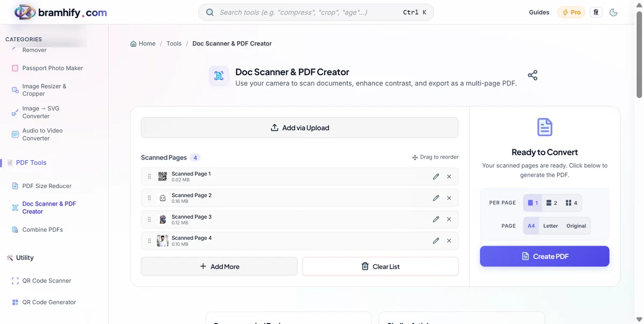This screenshot has height=324, width=644.
Task: Select 1 per page layout
Action: [x=533, y=203]
